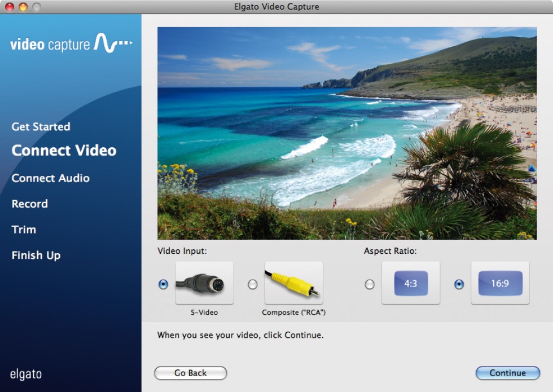Select the yellow Composite RCA connector image
Screen dimensions: 553x392
(293, 283)
